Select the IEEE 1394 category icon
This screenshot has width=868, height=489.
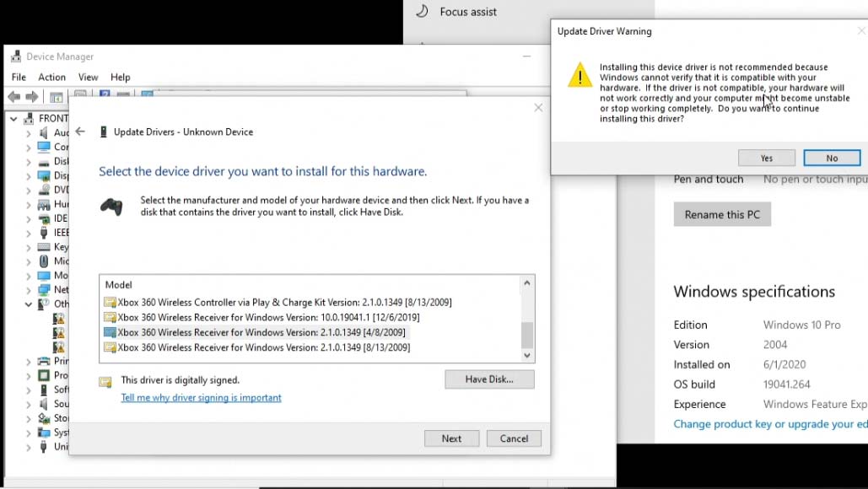click(44, 233)
